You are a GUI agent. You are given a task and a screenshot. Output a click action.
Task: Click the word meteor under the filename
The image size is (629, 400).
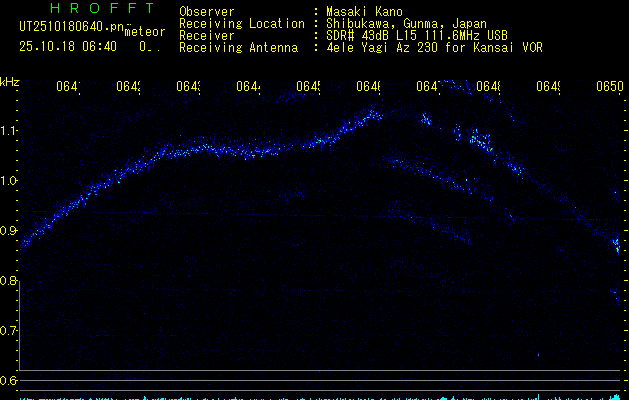145,32
